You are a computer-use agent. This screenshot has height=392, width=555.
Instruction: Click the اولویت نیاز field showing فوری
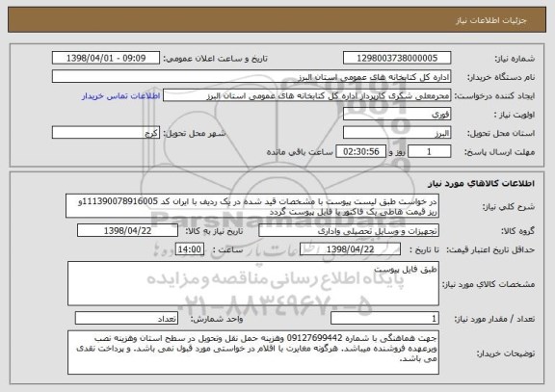pyautogui.click(x=397, y=115)
